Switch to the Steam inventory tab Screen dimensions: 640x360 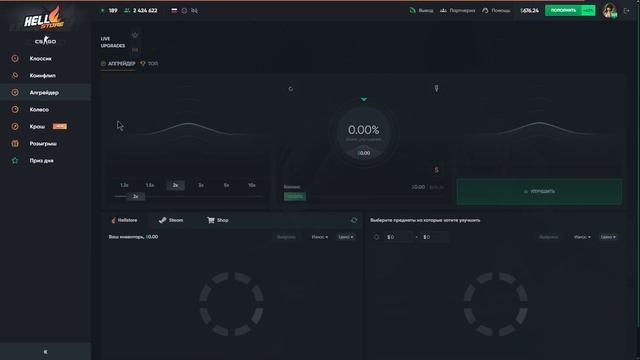coord(171,220)
